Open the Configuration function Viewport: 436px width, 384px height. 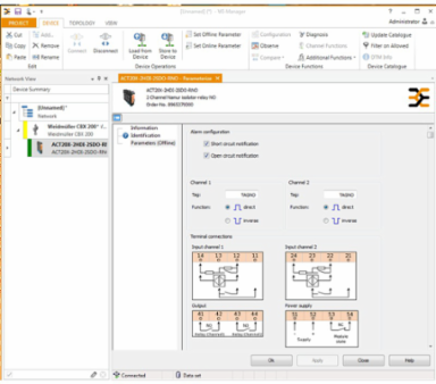coord(271,34)
